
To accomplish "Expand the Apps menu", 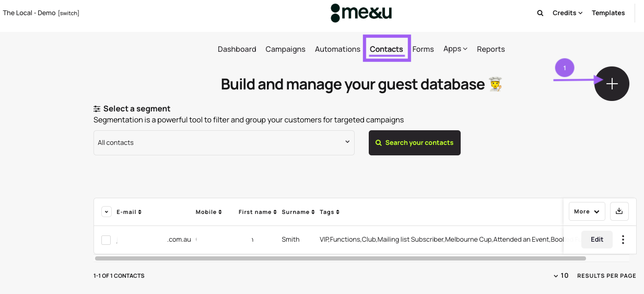I will 455,49.
